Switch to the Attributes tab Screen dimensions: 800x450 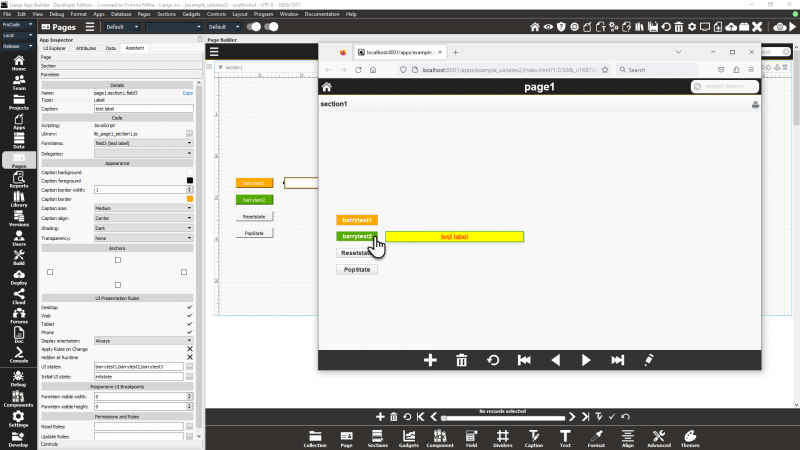(86, 48)
